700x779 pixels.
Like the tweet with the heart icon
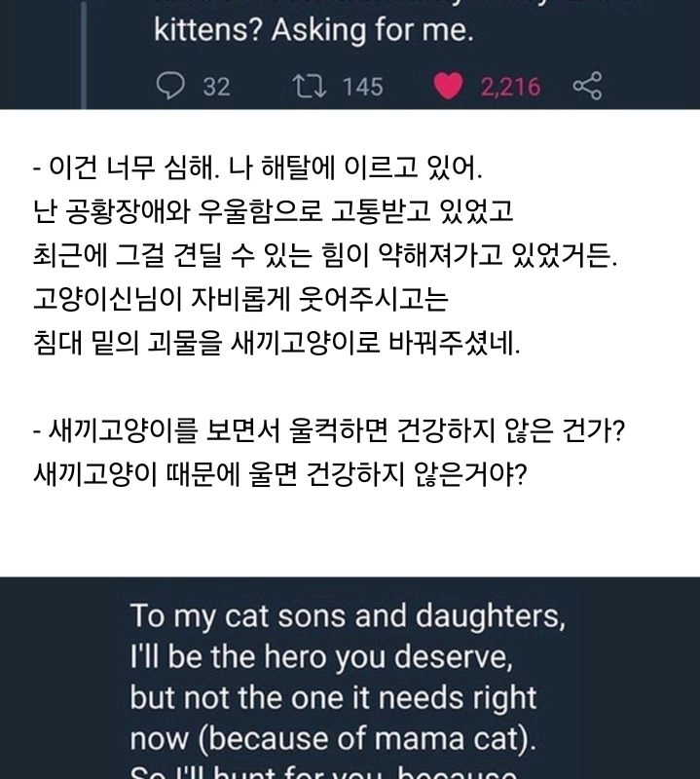coord(448,87)
